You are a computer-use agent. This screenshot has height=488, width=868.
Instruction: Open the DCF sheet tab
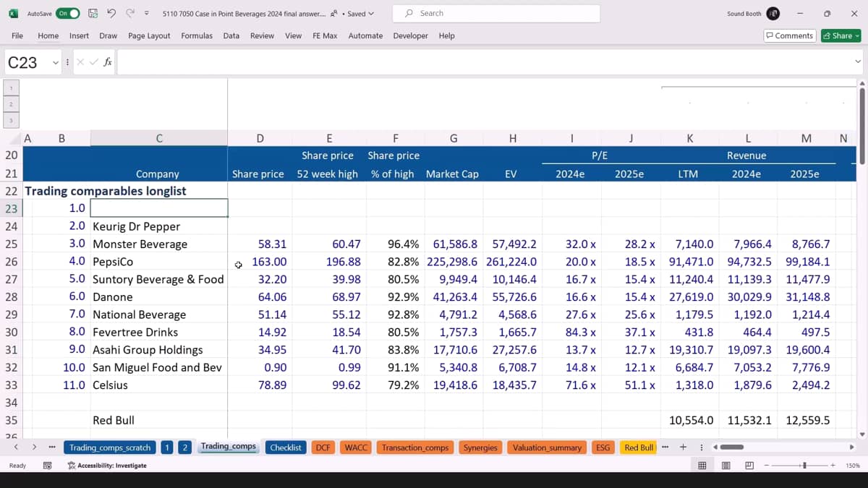pyautogui.click(x=323, y=448)
